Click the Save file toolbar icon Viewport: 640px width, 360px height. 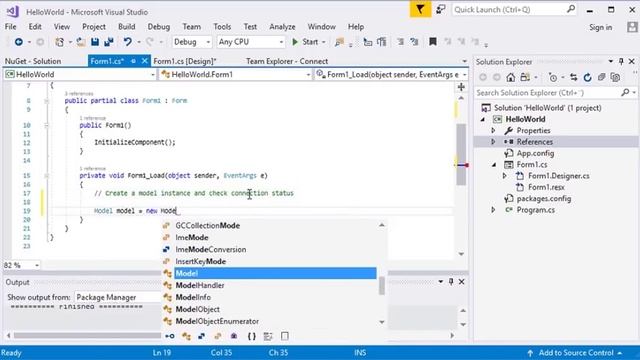point(95,42)
